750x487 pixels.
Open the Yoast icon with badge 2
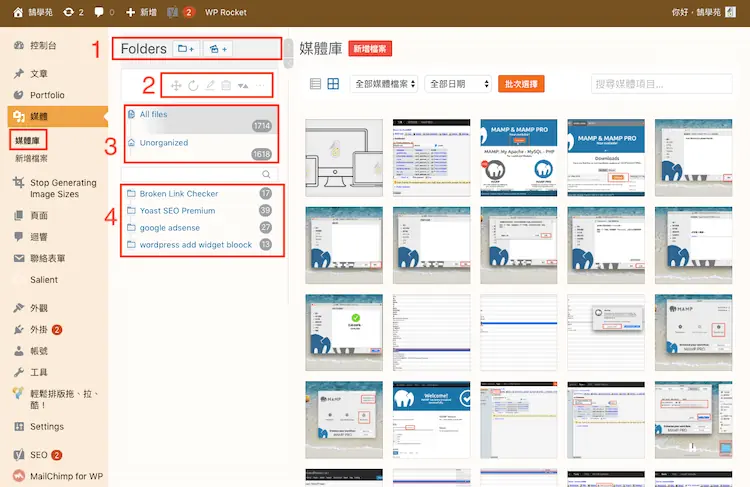pyautogui.click(x=181, y=12)
